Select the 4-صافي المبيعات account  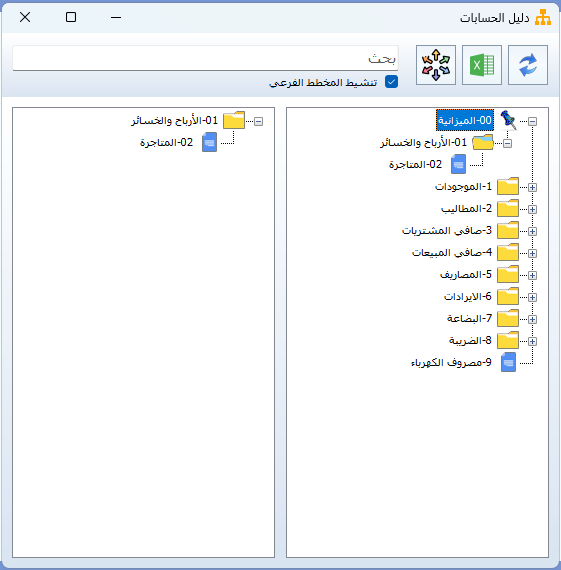tap(452, 252)
